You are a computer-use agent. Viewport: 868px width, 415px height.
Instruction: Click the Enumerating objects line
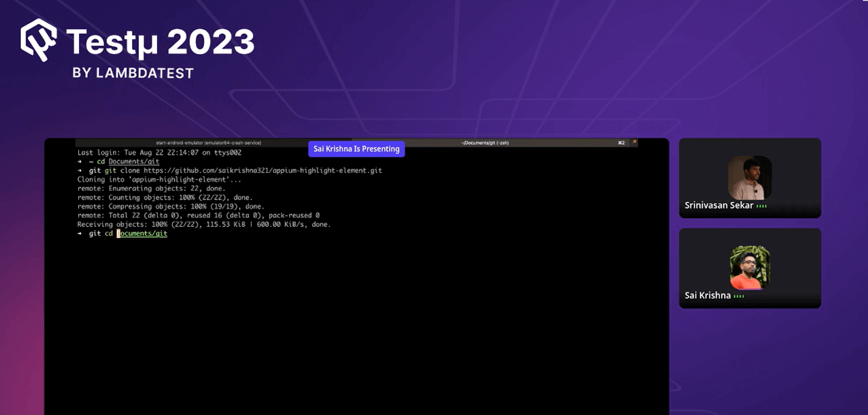tap(151, 188)
